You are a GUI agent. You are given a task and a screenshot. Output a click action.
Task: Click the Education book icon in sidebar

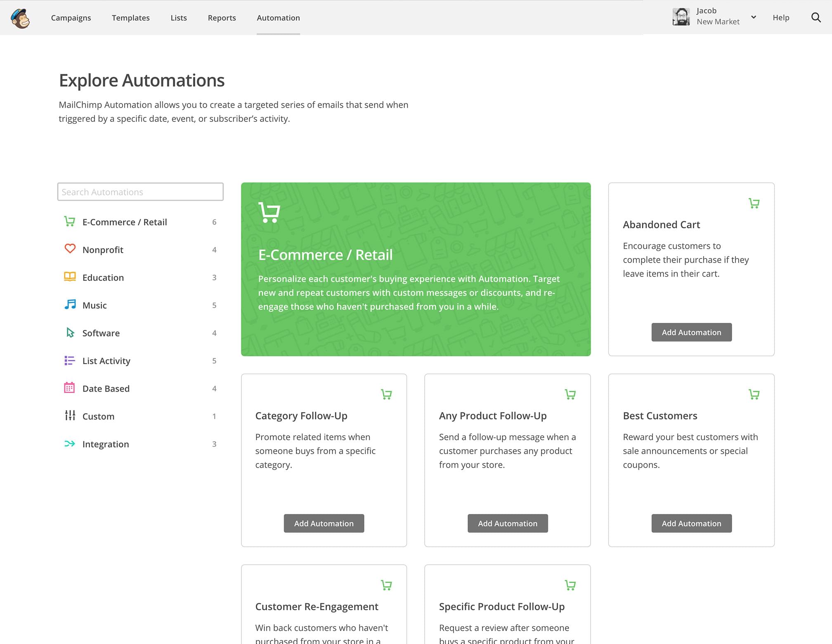tap(69, 277)
